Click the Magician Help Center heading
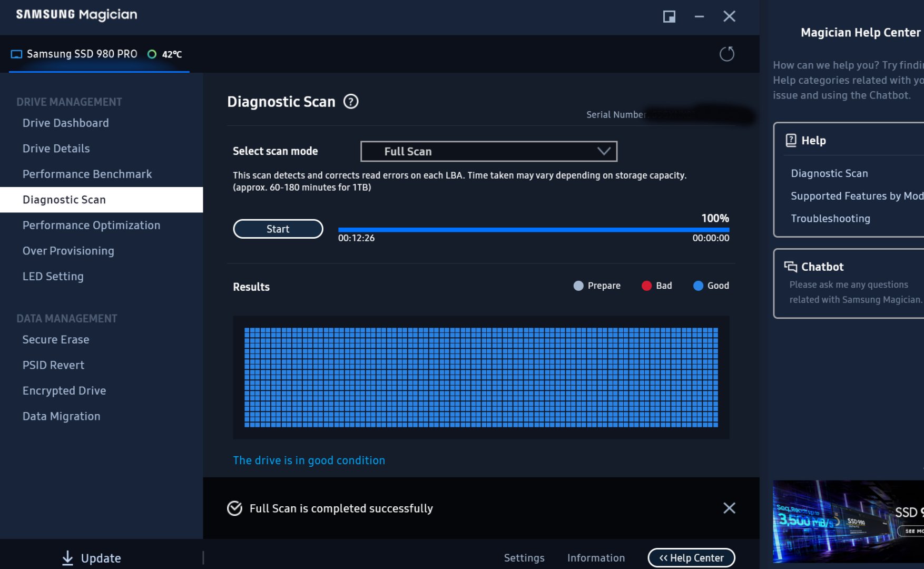The width and height of the screenshot is (924, 569). [x=861, y=33]
